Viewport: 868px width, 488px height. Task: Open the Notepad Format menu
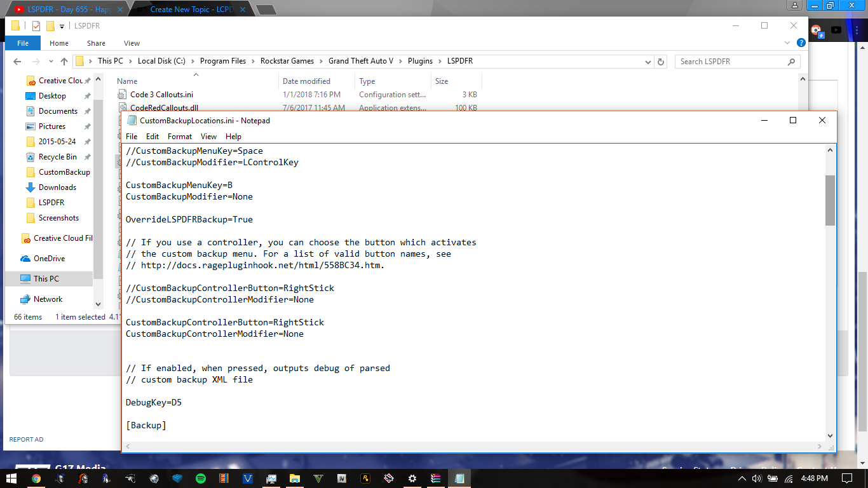[x=180, y=137]
